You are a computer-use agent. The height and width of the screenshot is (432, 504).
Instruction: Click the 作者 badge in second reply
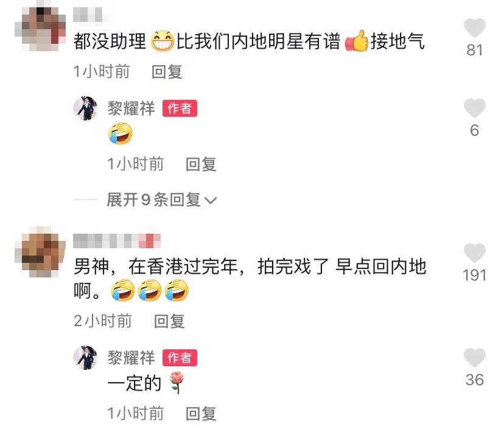[180, 358]
